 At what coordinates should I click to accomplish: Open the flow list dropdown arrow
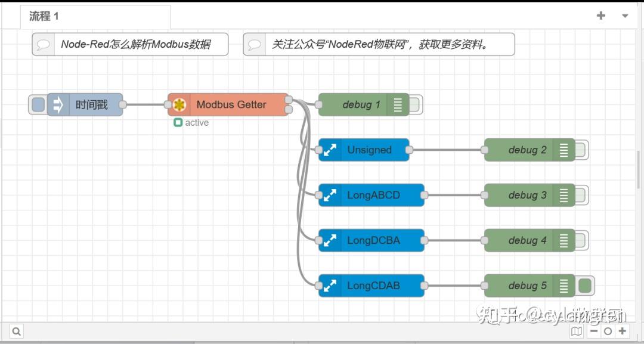624,16
